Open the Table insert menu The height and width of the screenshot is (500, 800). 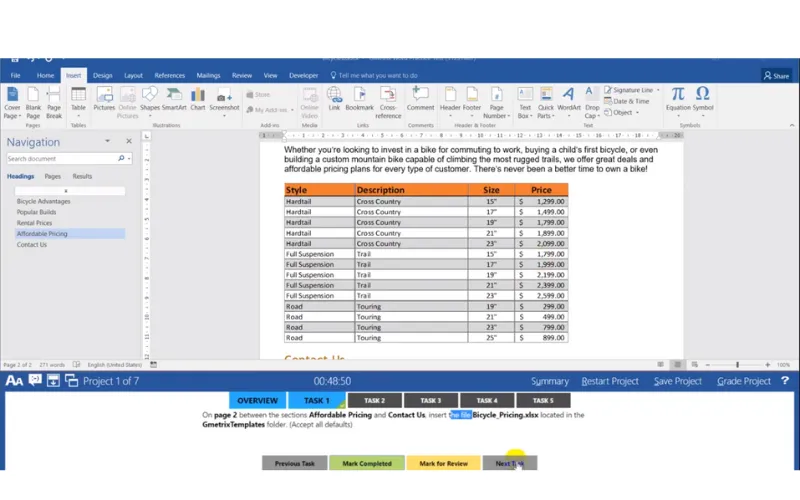[x=78, y=102]
